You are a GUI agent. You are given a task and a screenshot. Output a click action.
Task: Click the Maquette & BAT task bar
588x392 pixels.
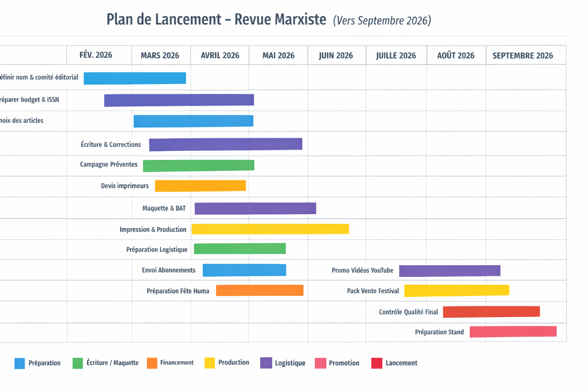click(x=255, y=208)
